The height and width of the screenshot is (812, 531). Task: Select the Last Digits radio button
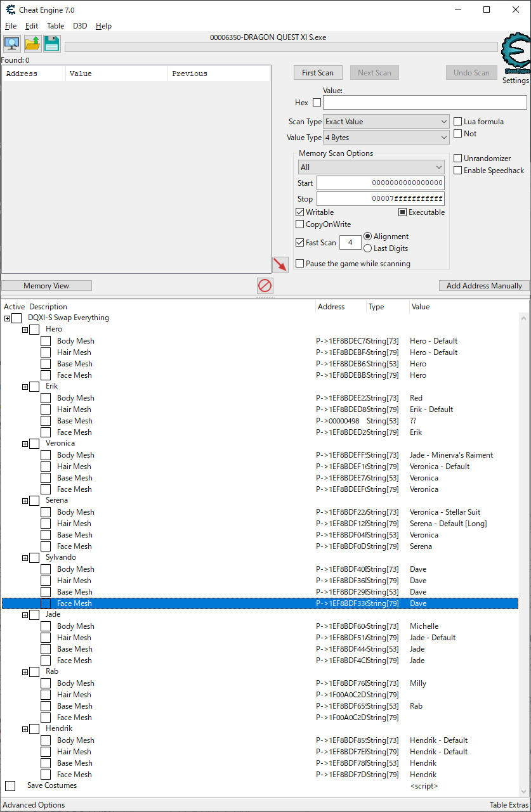click(x=367, y=248)
